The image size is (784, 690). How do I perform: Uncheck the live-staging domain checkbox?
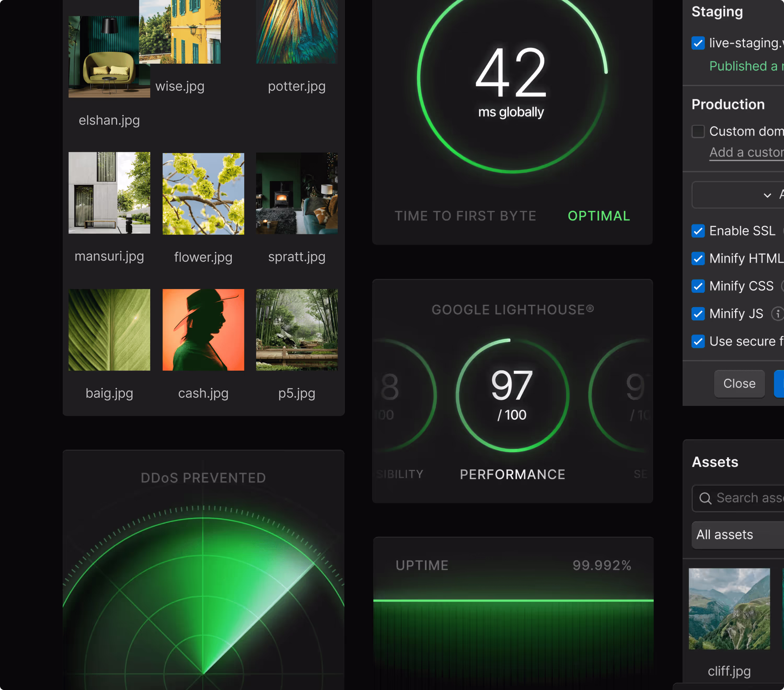[698, 43]
